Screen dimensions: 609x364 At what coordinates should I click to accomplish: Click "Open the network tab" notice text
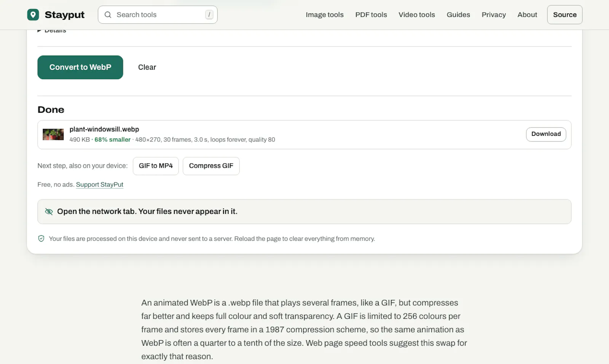[x=147, y=211]
